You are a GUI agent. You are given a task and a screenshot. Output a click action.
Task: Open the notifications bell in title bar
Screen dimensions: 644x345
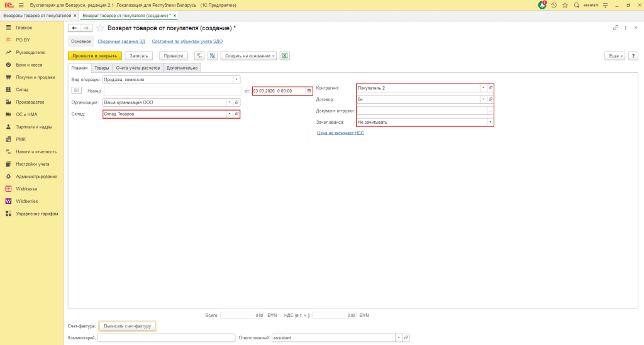542,5
